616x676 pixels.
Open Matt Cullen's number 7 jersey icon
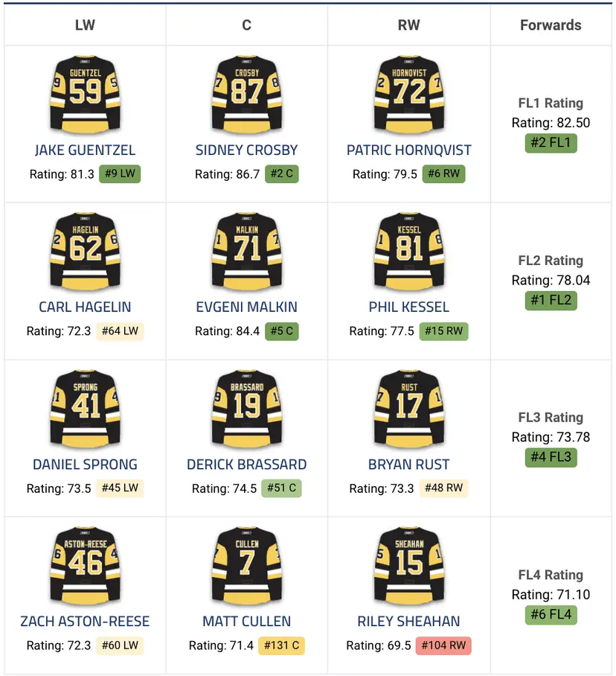point(246,563)
